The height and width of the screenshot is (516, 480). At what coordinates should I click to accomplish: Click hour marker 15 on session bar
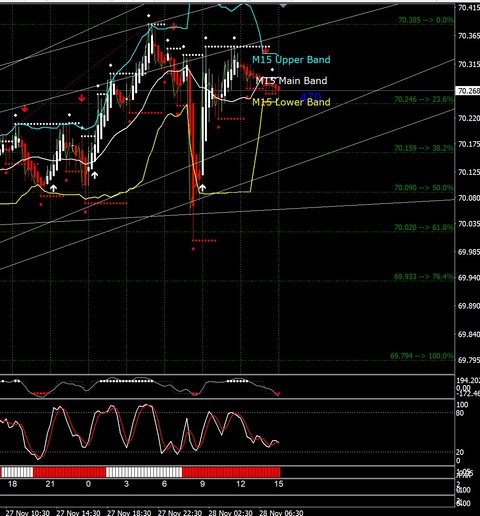[x=279, y=484]
